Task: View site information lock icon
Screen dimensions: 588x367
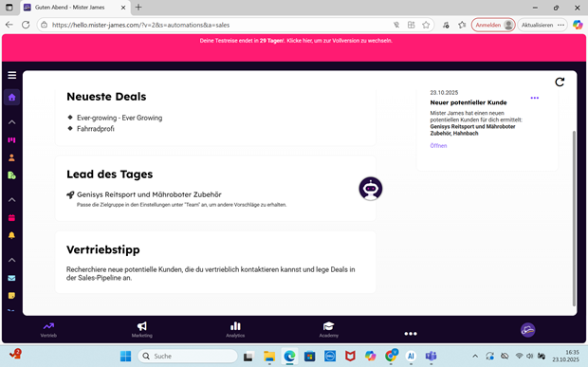Action: [45, 25]
